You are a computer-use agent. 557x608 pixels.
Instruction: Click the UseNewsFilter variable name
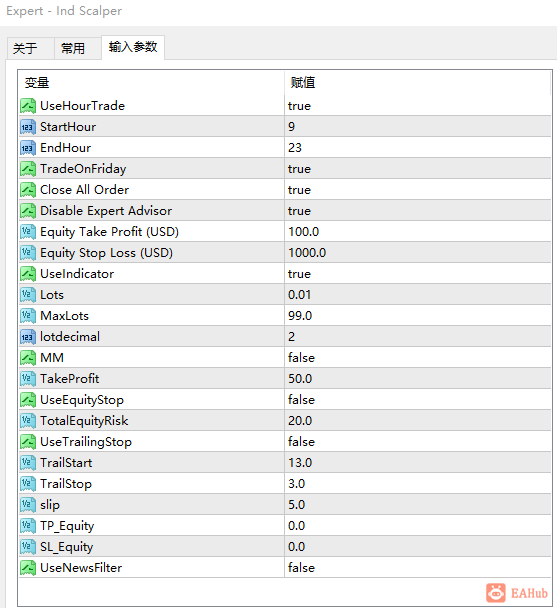[x=81, y=568]
